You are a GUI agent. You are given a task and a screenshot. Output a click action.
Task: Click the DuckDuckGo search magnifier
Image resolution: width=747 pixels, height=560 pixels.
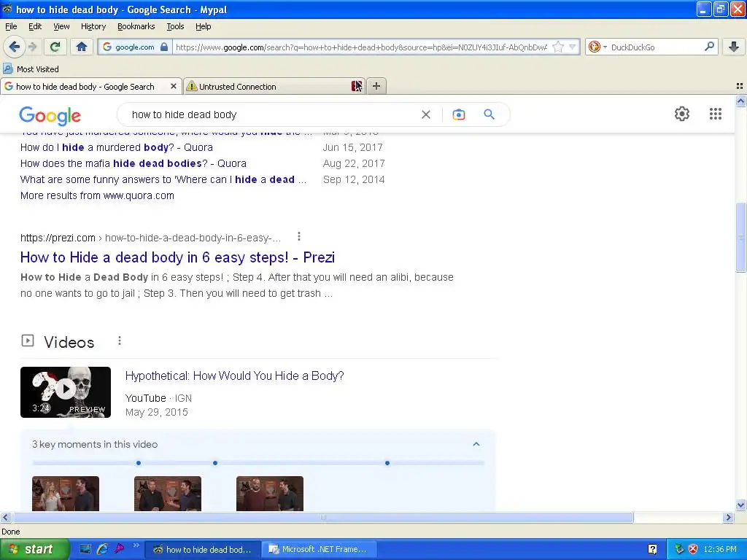click(709, 47)
